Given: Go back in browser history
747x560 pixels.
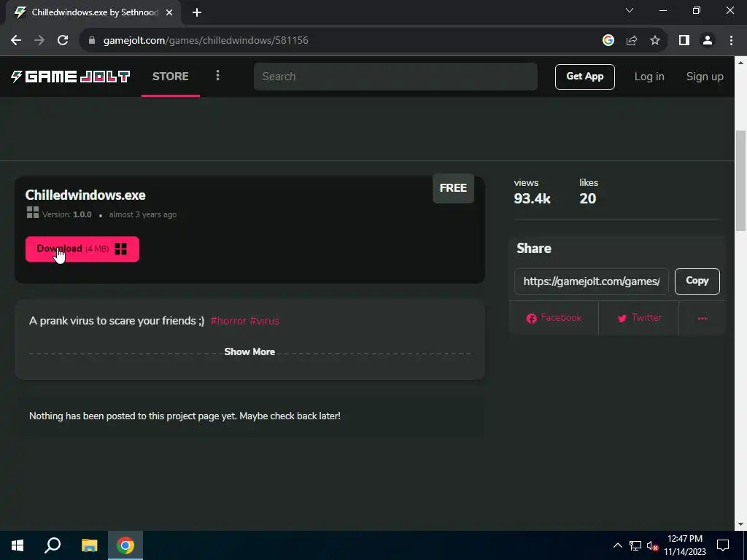Looking at the screenshot, I should tap(16, 41).
